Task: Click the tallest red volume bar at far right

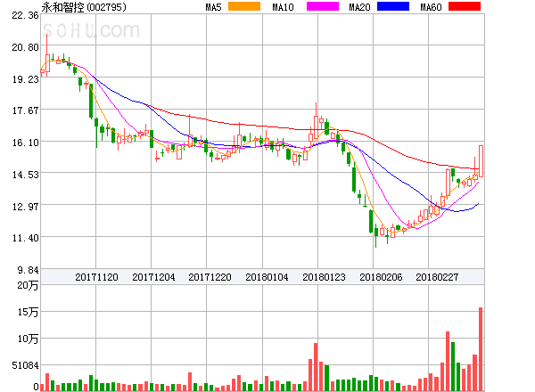Action: 481,349
